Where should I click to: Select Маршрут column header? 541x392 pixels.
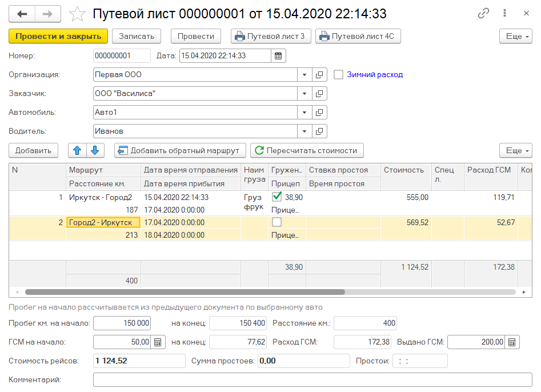103,170
